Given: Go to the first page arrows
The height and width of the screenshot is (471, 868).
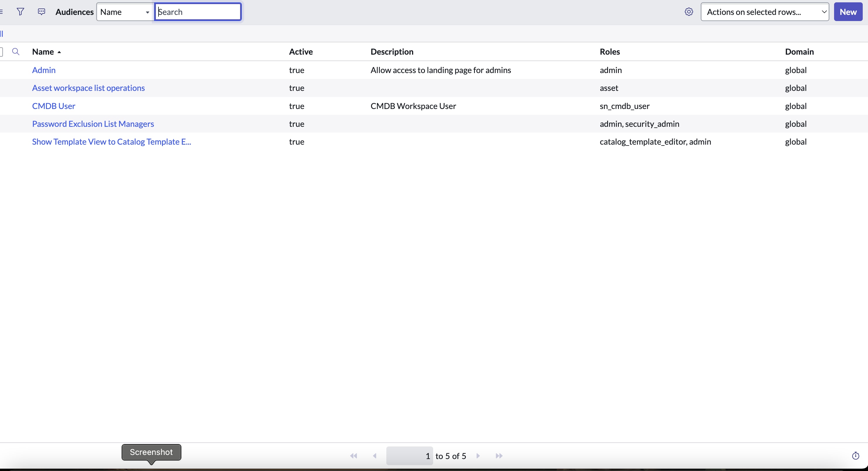Looking at the screenshot, I should 354,456.
